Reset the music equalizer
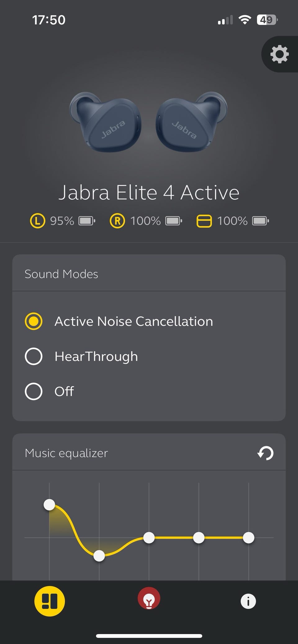298x644 pixels. (265, 453)
